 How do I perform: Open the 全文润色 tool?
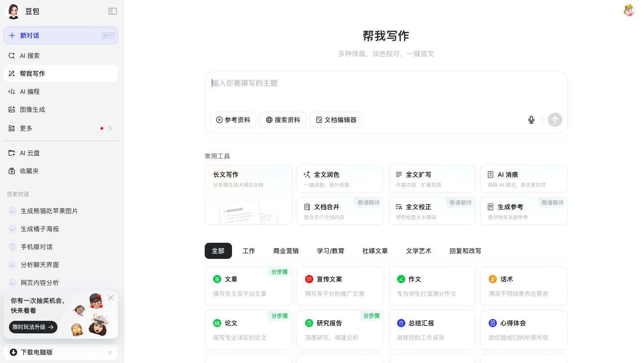[x=340, y=179]
